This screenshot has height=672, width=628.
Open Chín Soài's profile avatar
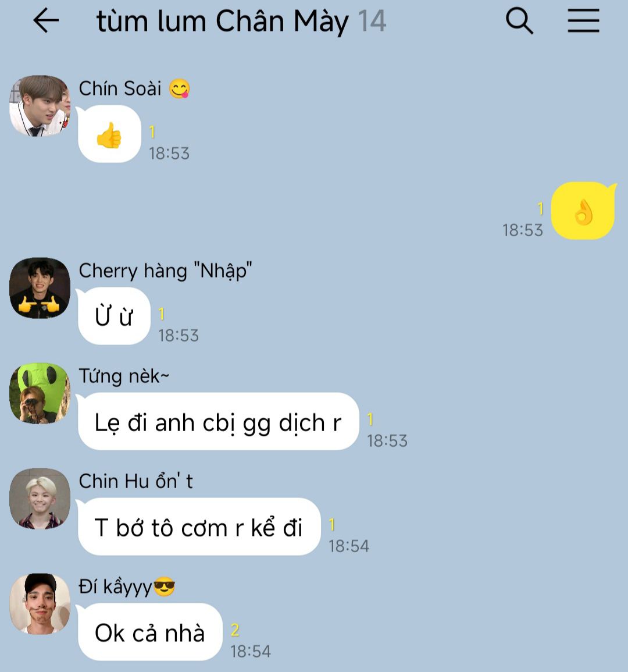pos(40,106)
